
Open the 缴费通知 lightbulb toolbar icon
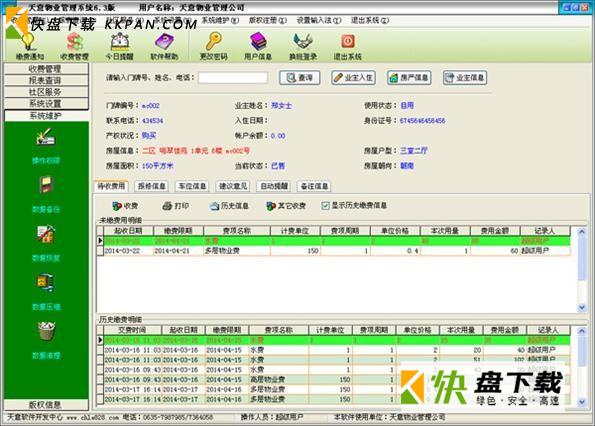tap(30, 46)
